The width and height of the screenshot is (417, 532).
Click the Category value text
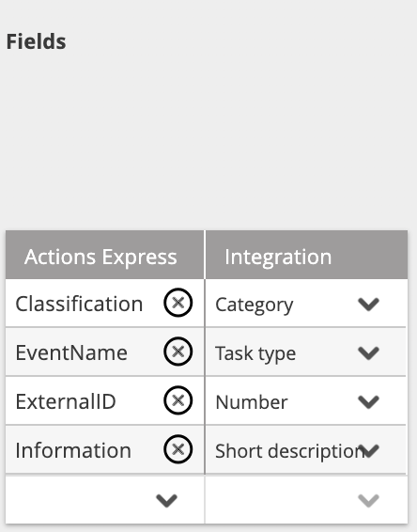point(255,305)
